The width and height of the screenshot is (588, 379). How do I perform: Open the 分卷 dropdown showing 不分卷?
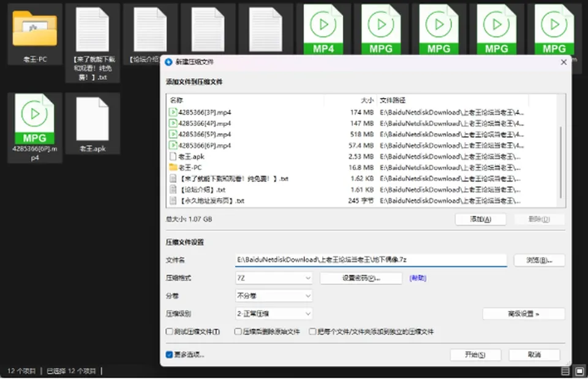(274, 296)
